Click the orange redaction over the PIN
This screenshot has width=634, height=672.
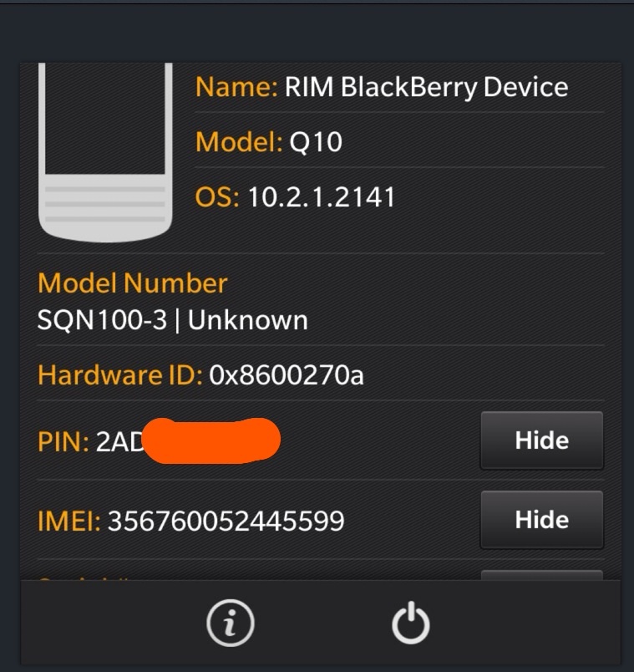coord(211,440)
